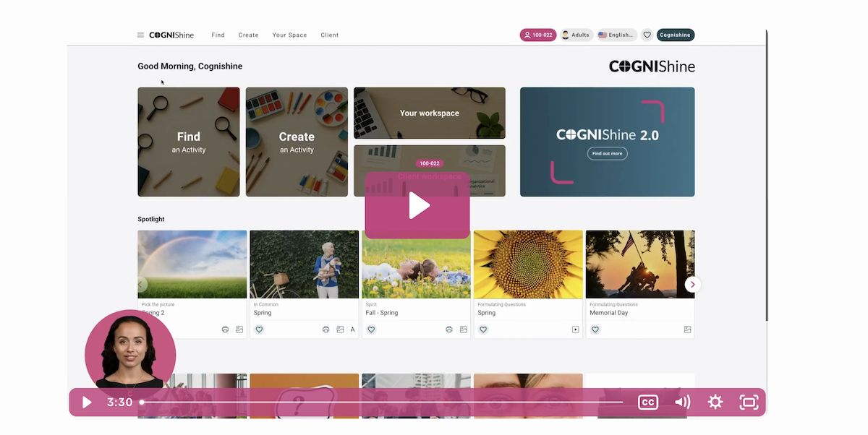The width and height of the screenshot is (868, 435).
Task: Go to previous Spotlight carousel items
Action: [141, 285]
